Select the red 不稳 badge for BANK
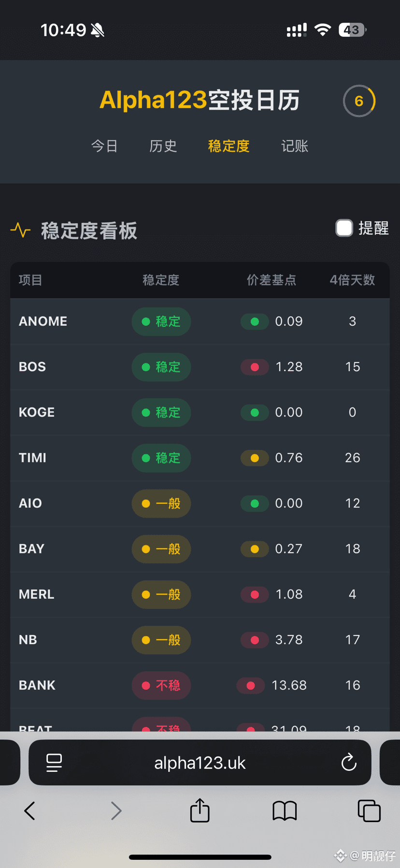 tap(161, 685)
